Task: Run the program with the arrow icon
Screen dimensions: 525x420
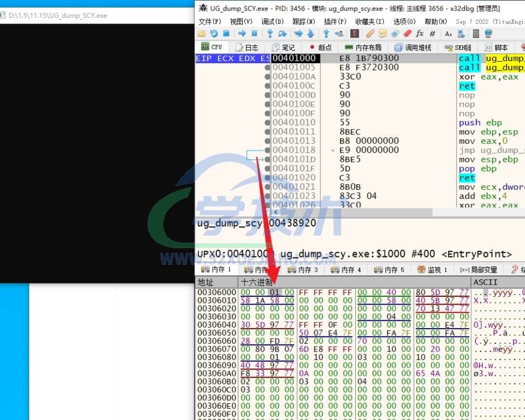Action: click(x=242, y=34)
